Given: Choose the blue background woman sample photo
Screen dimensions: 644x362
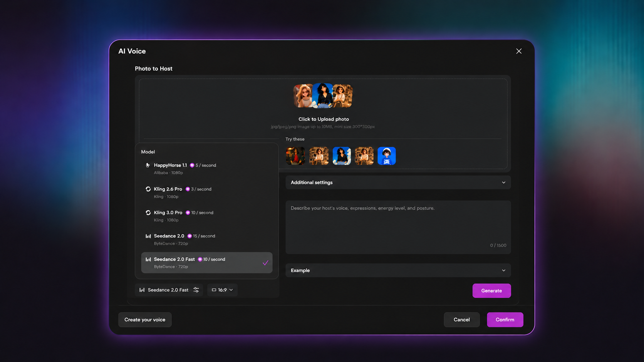Looking at the screenshot, I should 342,156.
